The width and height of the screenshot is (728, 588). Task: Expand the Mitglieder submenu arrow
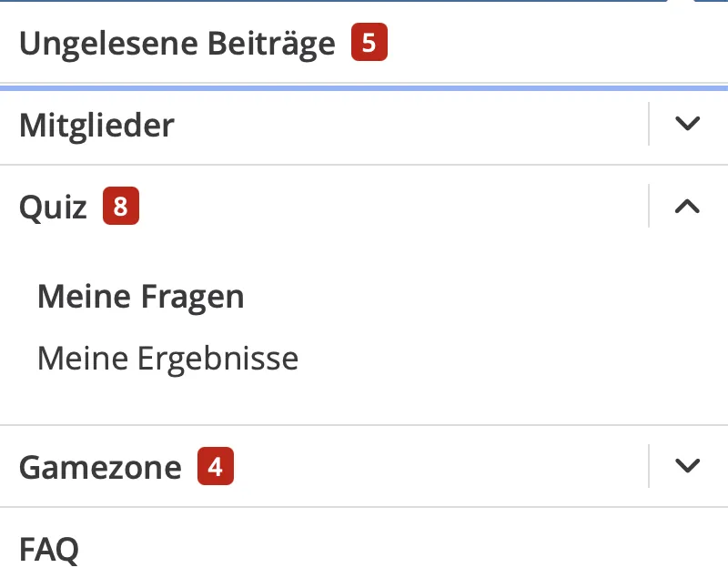click(x=688, y=124)
